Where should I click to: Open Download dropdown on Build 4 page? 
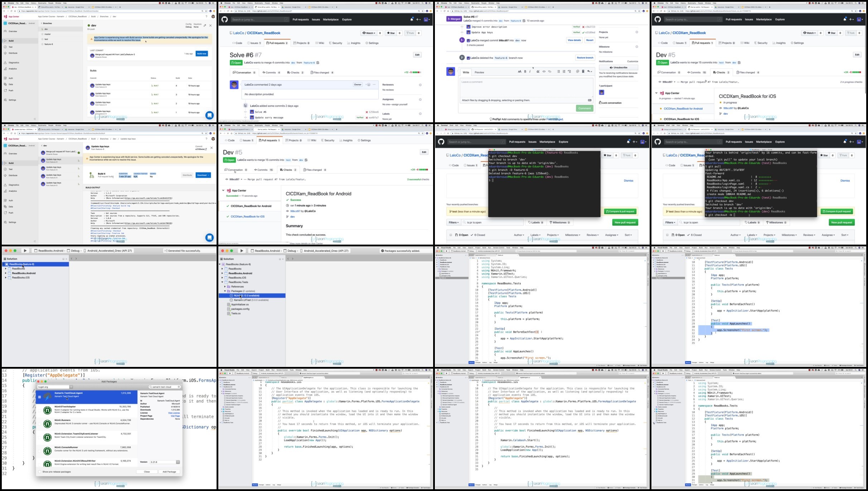pos(203,175)
